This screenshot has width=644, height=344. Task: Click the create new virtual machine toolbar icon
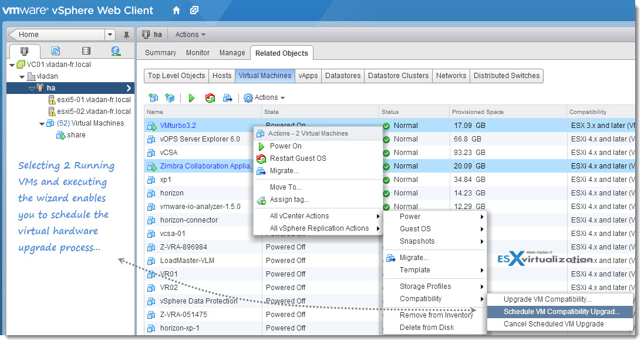coord(153,97)
